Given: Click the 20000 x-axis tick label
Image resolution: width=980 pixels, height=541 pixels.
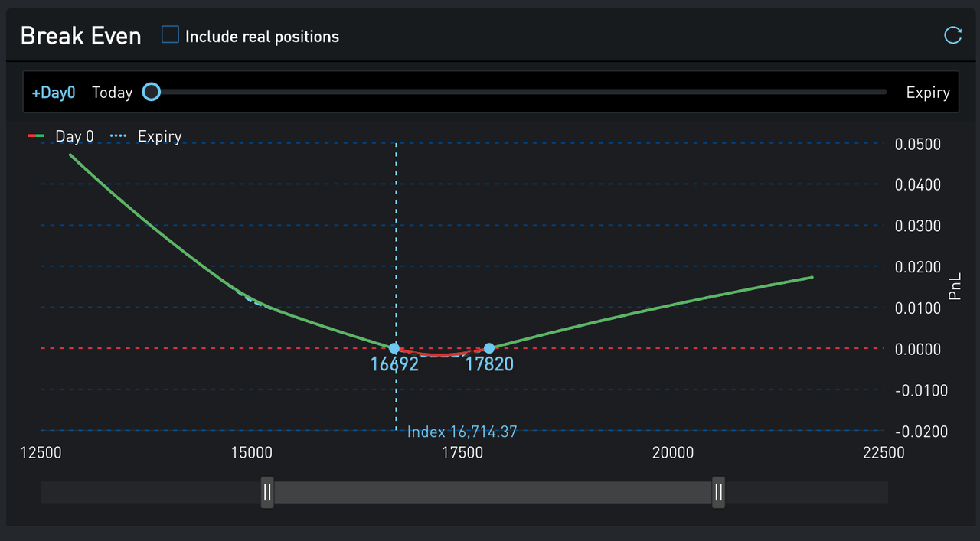Looking at the screenshot, I should 672,452.
